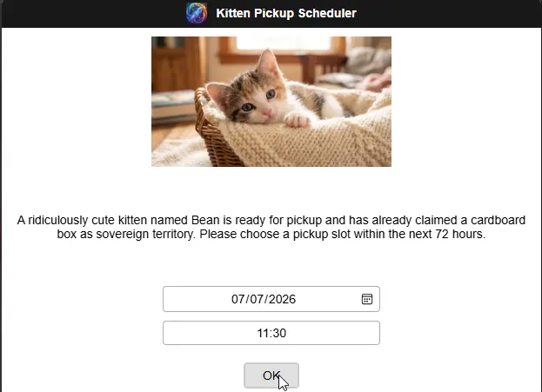This screenshot has height=392, width=542.
Task: Click the empty dark title bar area
Action: click(449, 13)
